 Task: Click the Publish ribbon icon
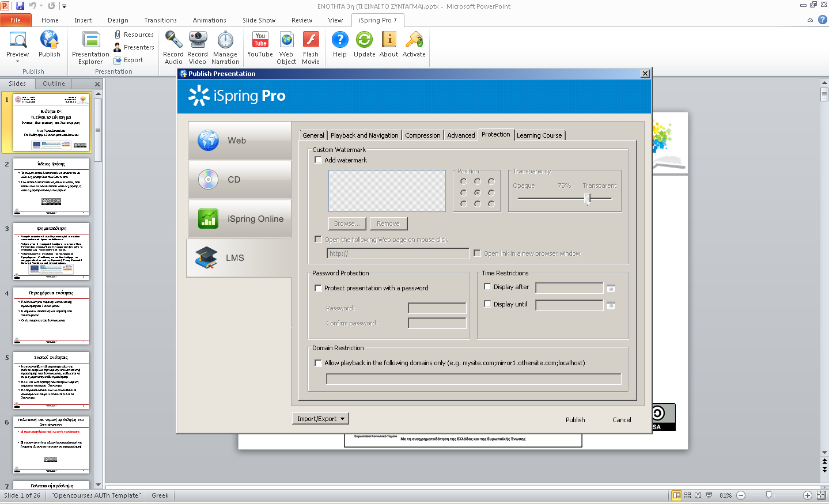coord(49,45)
